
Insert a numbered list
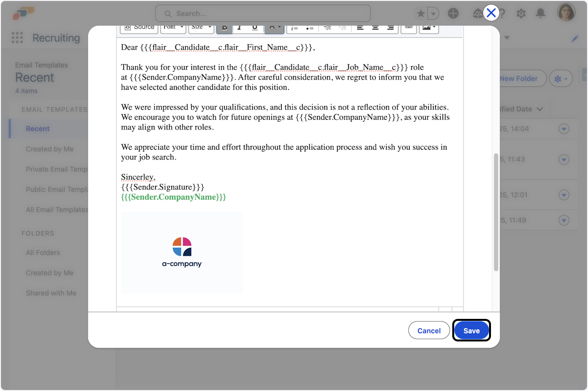click(294, 28)
